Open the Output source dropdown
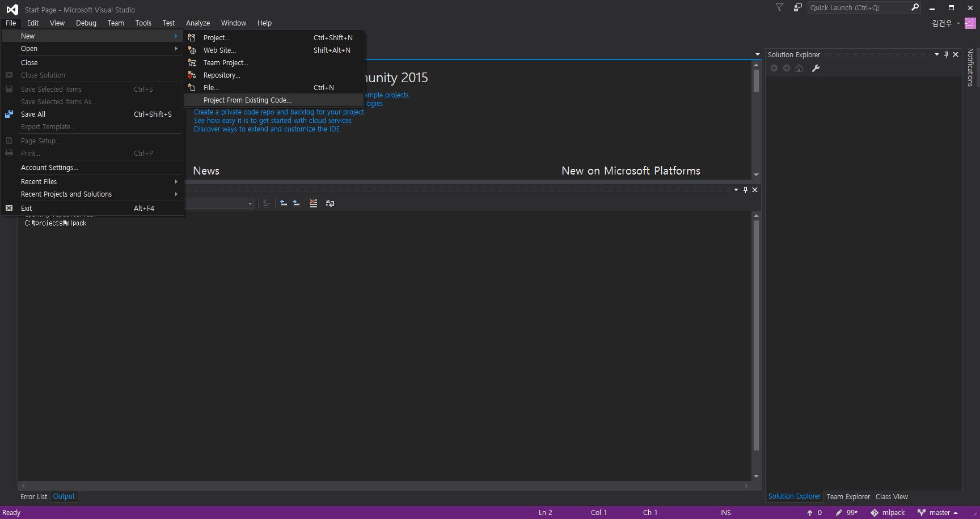The image size is (980, 519). click(x=250, y=203)
